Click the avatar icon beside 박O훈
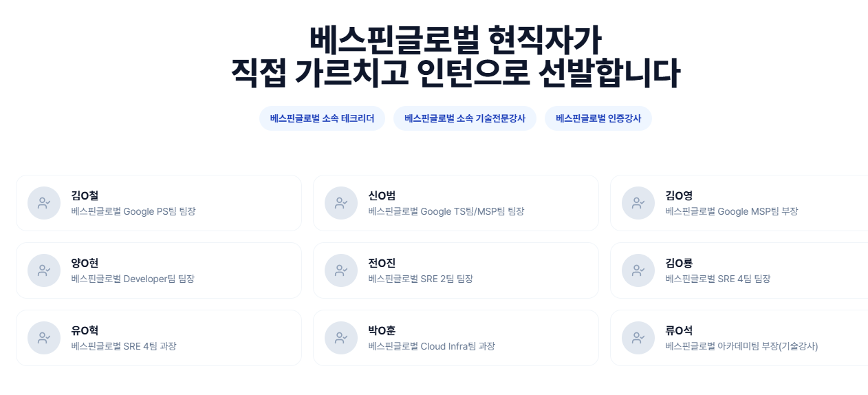This screenshot has width=868, height=395. coord(341,338)
